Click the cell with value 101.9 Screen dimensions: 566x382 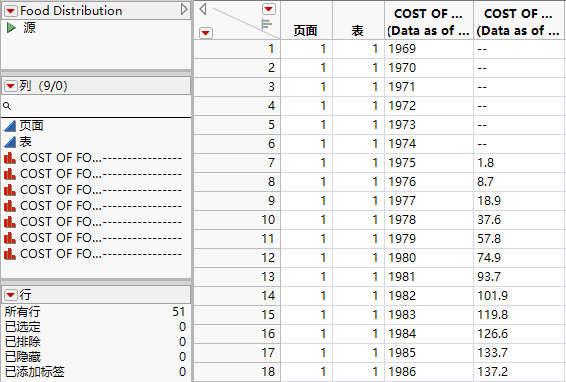tap(519, 296)
